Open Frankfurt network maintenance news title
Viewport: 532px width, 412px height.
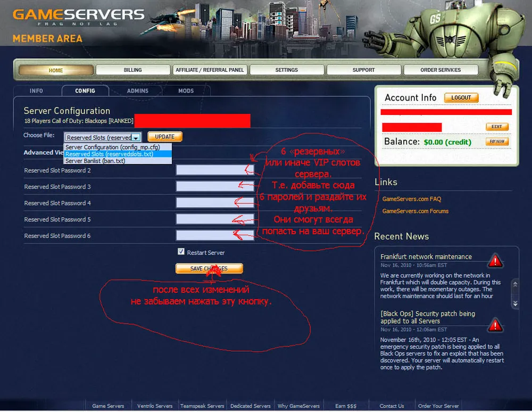coord(426,257)
